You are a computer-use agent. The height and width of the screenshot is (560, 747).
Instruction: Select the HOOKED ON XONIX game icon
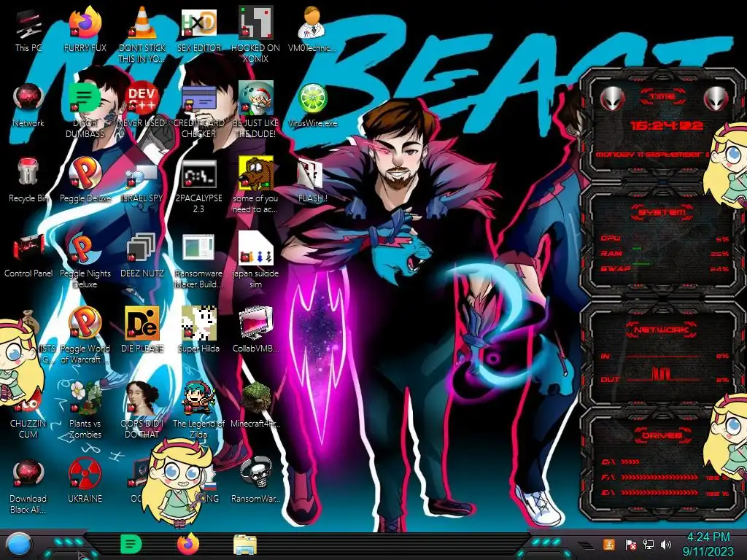(256, 36)
